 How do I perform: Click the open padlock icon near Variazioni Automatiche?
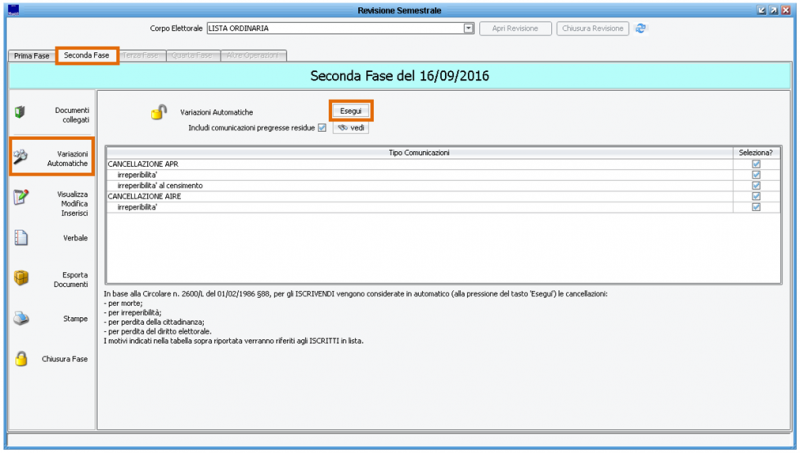click(x=159, y=112)
